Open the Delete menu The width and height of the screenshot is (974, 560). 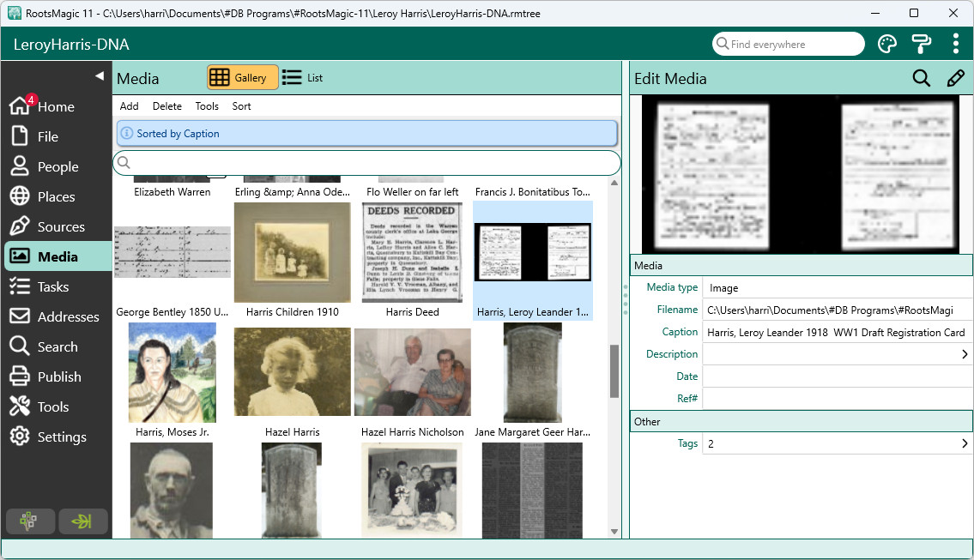click(167, 106)
